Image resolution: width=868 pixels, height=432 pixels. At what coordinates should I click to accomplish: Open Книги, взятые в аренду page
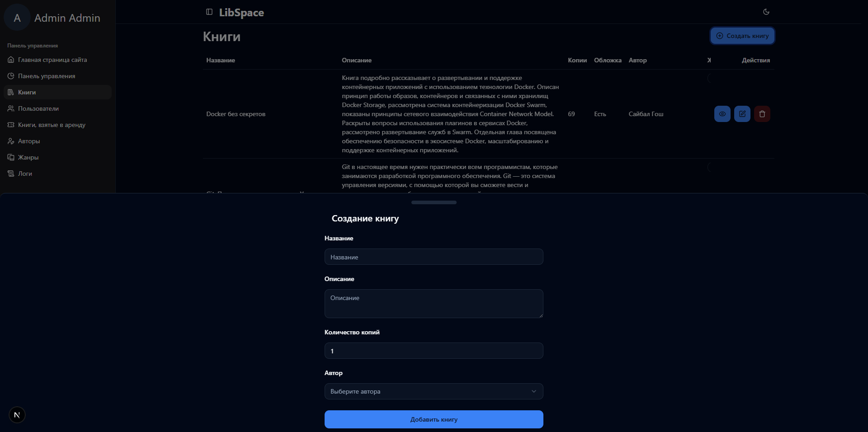[52, 125]
